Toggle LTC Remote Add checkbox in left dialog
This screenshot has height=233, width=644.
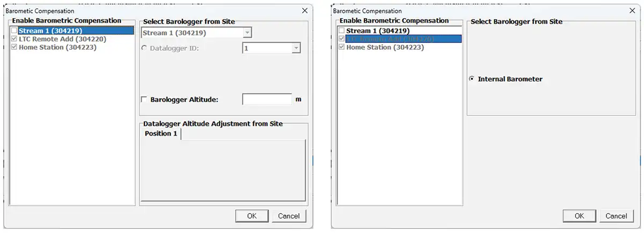coord(14,39)
